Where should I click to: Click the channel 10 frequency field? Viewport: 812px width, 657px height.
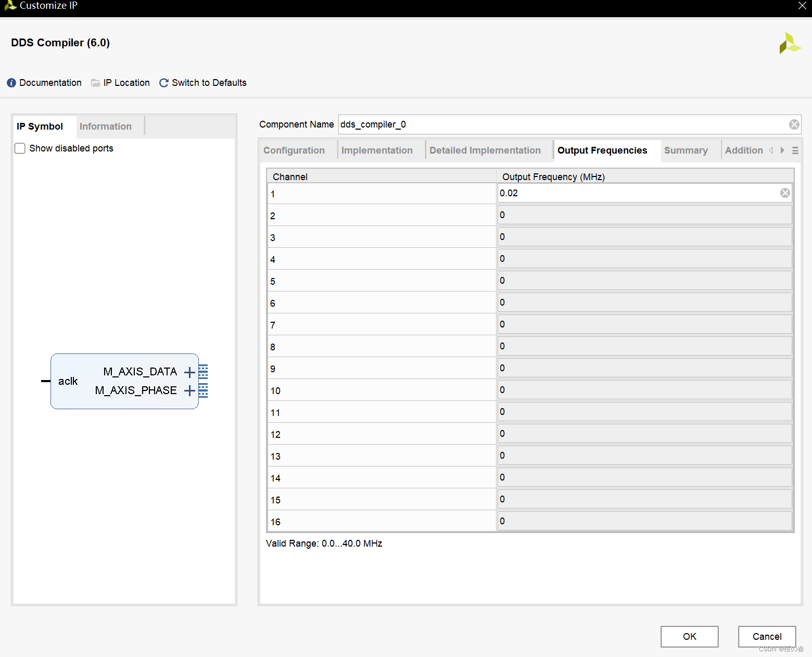[645, 390]
